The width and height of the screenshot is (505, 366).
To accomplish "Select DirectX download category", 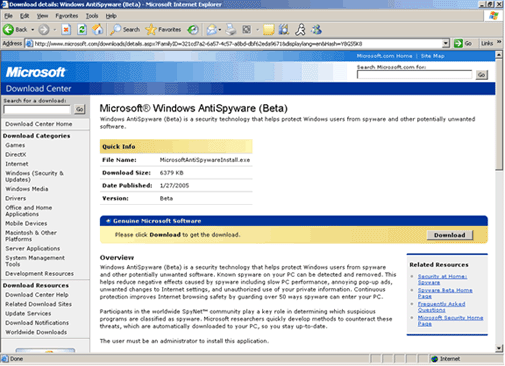I will 16,155.
